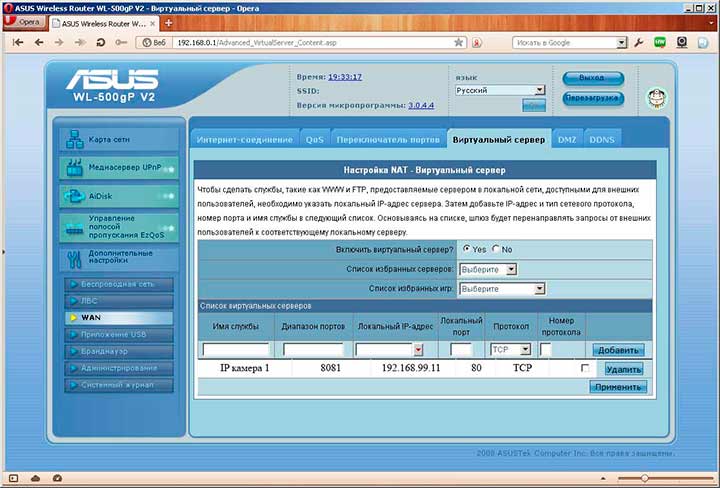Open the EzQoS bandwidth management section
720x488 pixels.
click(118, 229)
